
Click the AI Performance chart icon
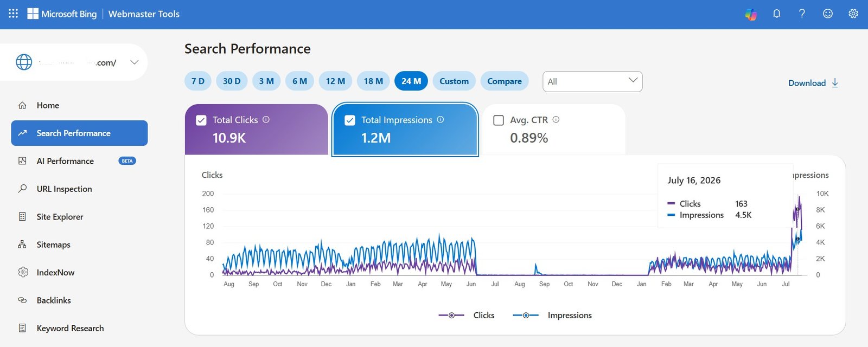pos(22,161)
